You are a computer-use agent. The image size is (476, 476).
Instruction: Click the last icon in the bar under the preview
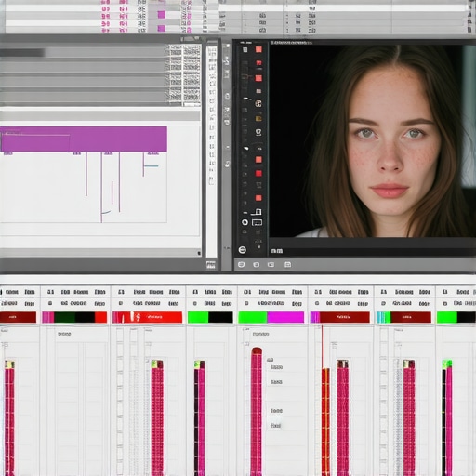(287, 264)
